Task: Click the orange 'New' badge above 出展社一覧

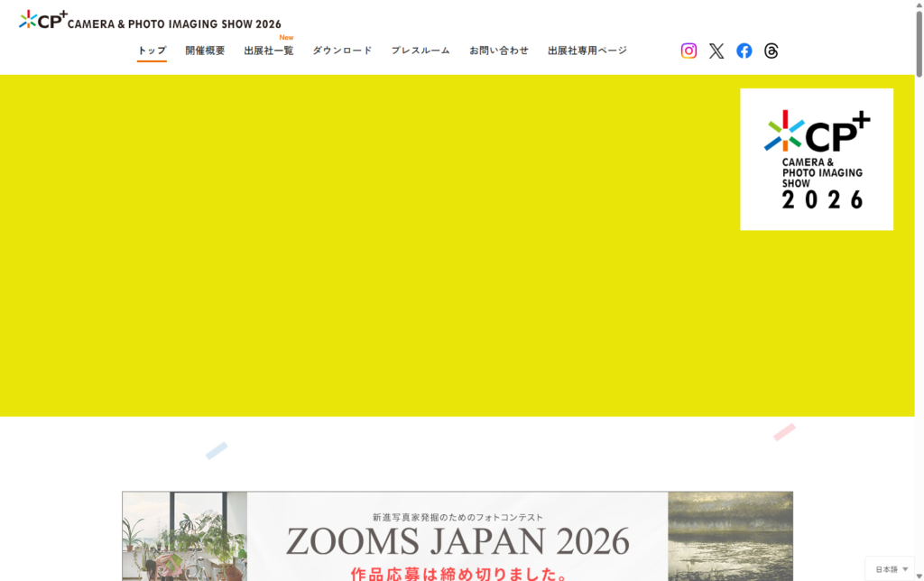Action: [x=287, y=36]
